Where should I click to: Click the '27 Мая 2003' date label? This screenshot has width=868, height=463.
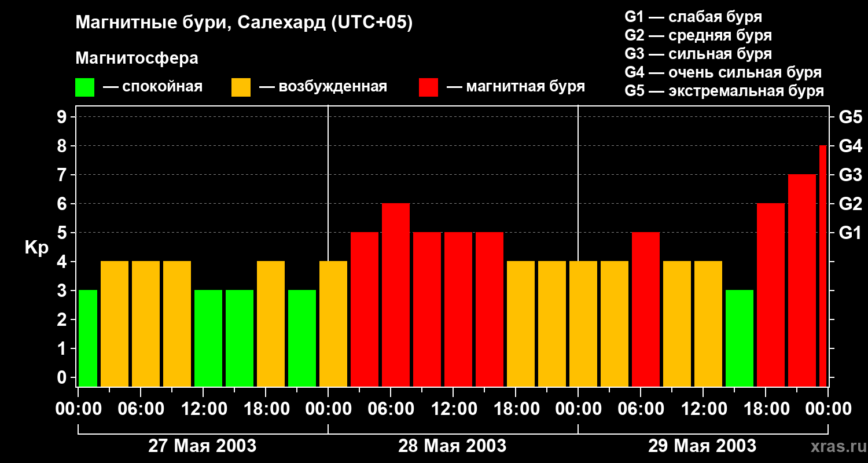(x=203, y=446)
